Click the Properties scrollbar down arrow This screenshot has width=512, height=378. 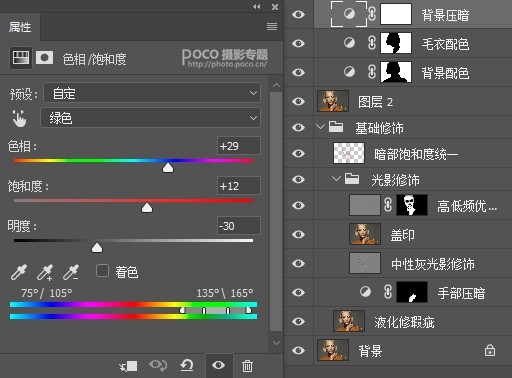tap(276, 343)
